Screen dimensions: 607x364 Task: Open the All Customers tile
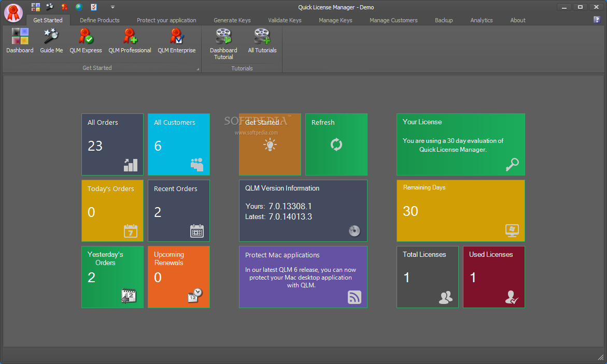click(179, 144)
